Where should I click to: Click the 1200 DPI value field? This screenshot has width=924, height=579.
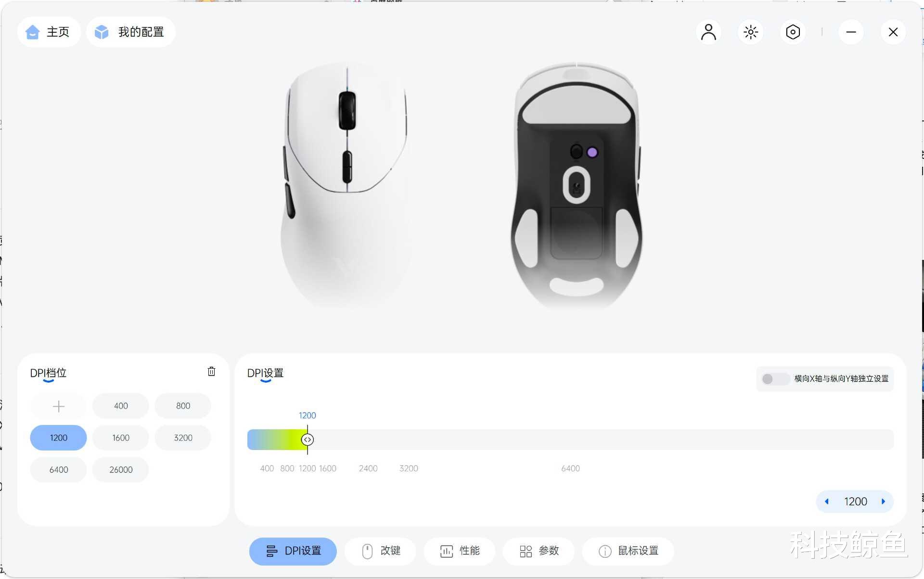[855, 502]
